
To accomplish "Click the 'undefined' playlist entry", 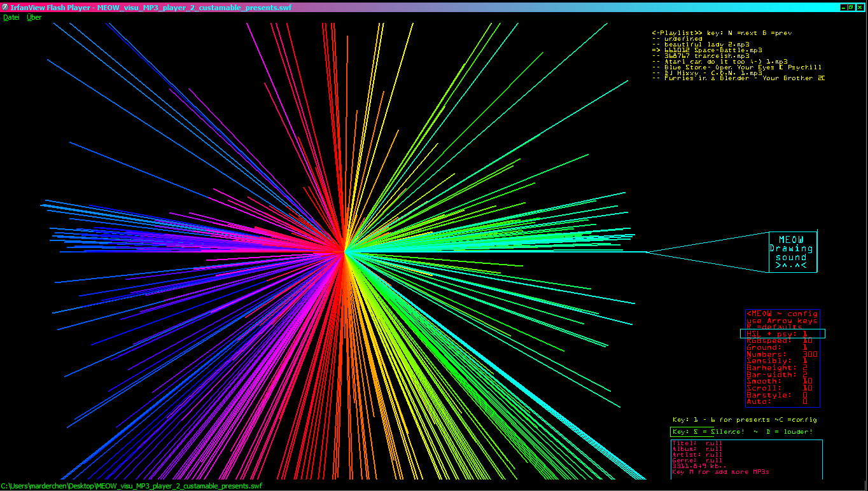I will pos(677,39).
